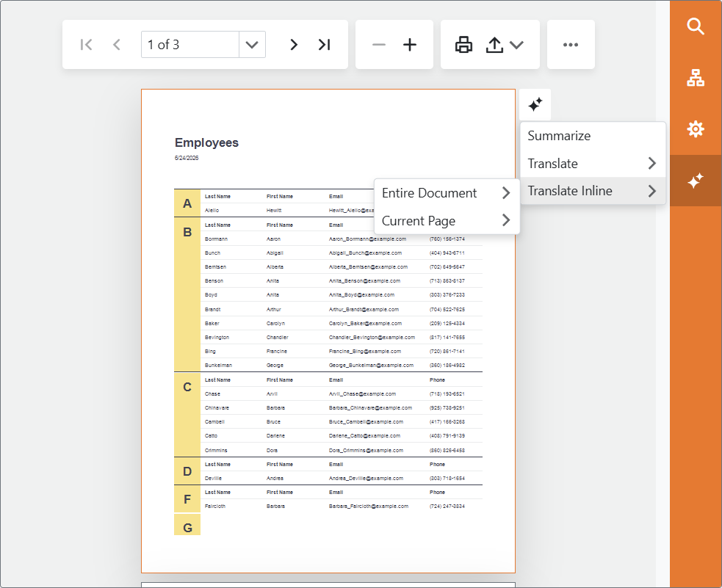Click the Bevington last name cell
The width and height of the screenshot is (722, 588).
(217, 337)
